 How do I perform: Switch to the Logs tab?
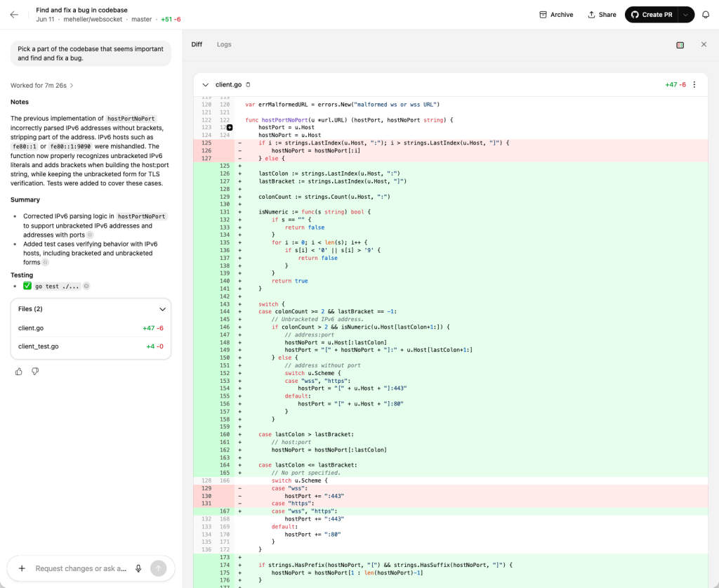224,44
